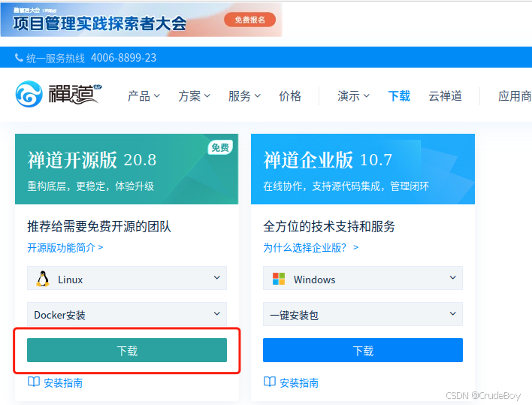Open the 价格 page
The height and width of the screenshot is (405, 532).
(290, 96)
